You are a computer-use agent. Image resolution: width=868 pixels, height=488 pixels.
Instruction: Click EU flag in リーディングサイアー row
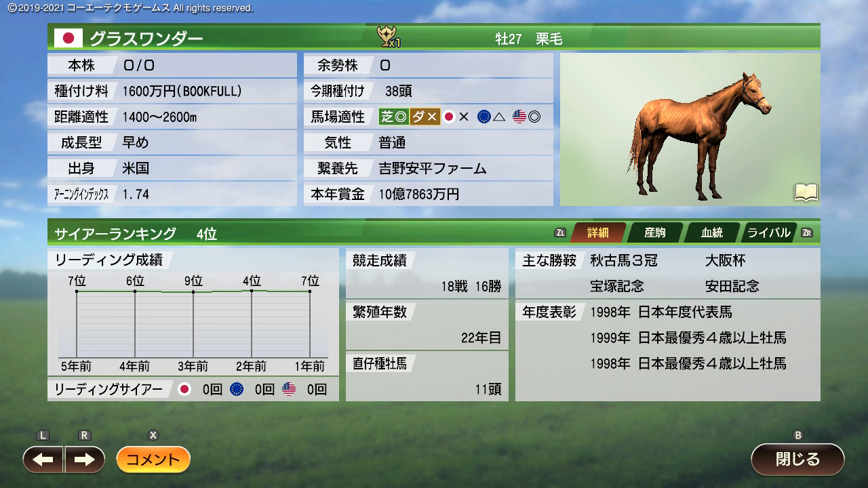[237, 389]
